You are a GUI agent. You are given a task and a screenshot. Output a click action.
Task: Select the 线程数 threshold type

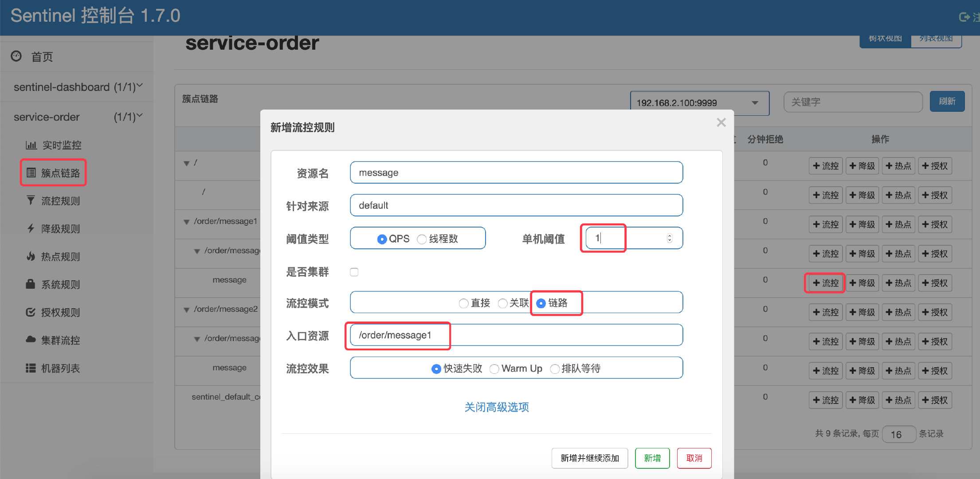click(422, 239)
